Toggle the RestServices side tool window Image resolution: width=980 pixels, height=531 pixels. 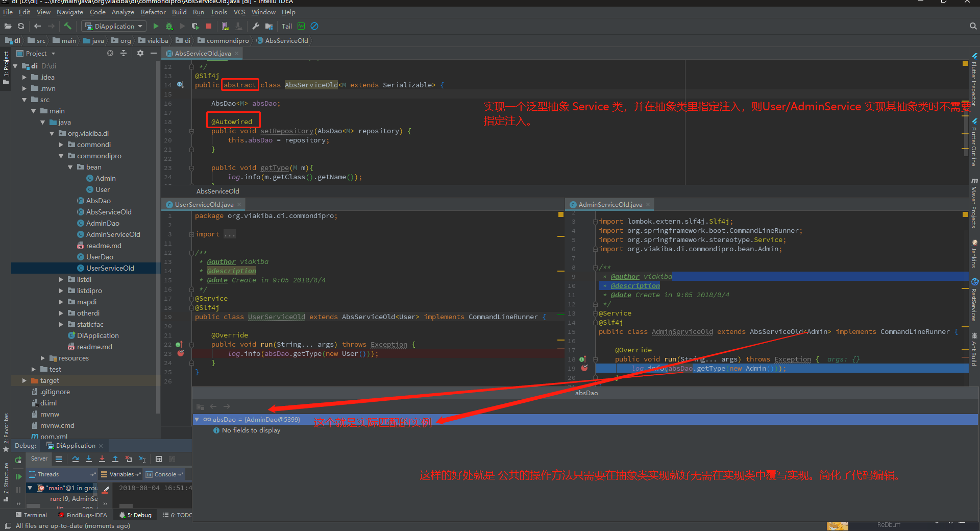click(x=974, y=301)
